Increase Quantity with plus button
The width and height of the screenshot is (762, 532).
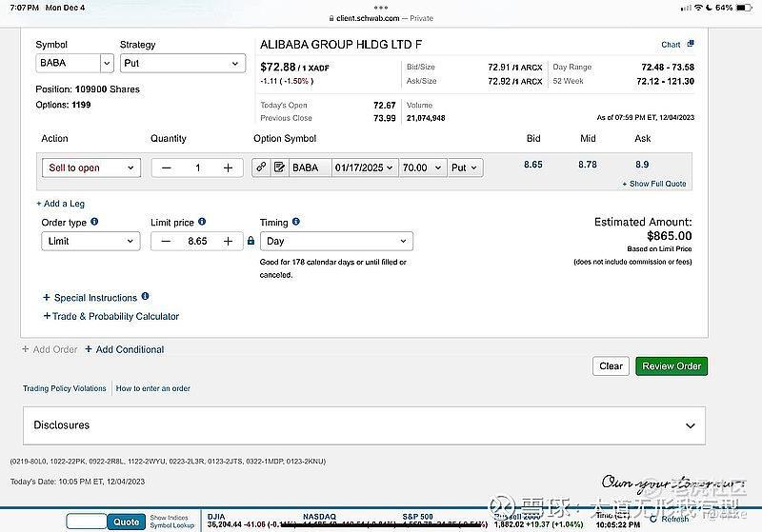[x=228, y=167]
